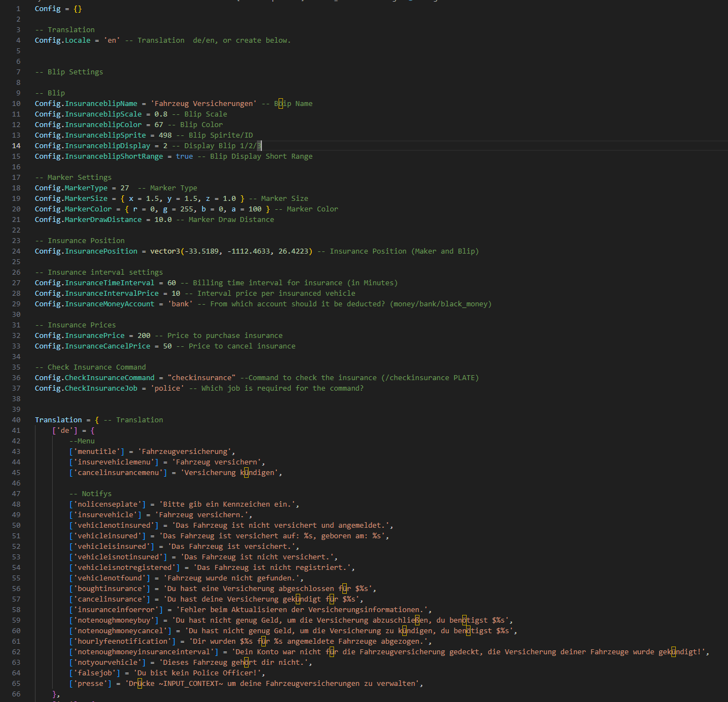The width and height of the screenshot is (728, 702).
Task: Click the '-- Marker Settings' comment
Action: [x=73, y=178]
